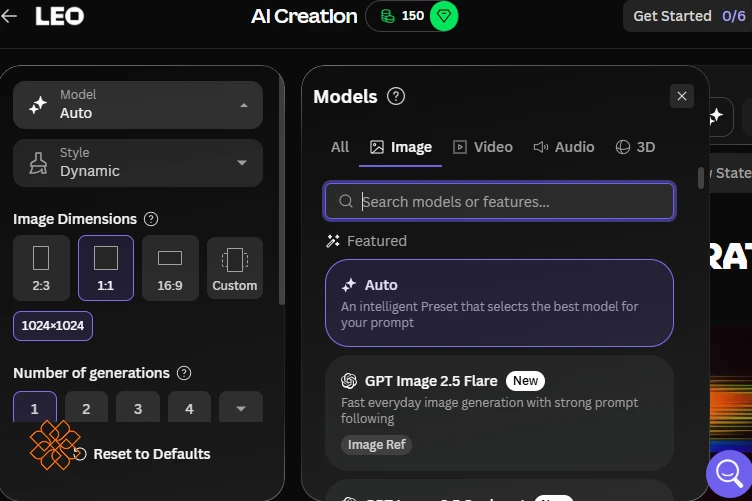Viewport: 752px width, 501px height.
Task: Select the 2:3 aspect ratio option
Action: [x=41, y=268]
